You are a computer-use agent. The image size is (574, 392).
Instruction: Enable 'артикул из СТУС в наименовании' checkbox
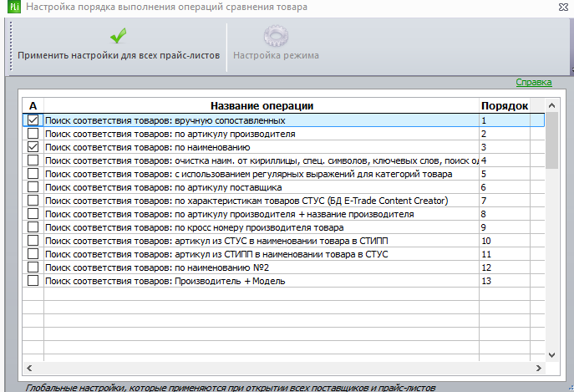33,241
